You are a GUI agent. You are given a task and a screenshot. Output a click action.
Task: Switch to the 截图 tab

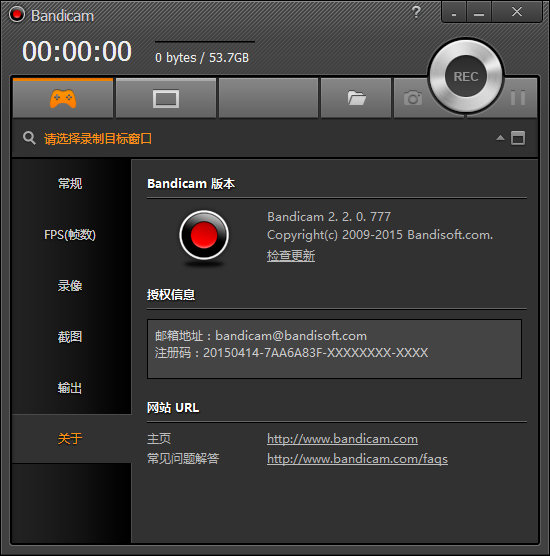(70, 337)
